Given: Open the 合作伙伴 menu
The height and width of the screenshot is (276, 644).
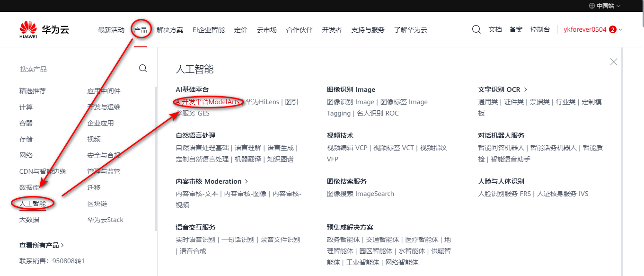Looking at the screenshot, I should coord(300,30).
